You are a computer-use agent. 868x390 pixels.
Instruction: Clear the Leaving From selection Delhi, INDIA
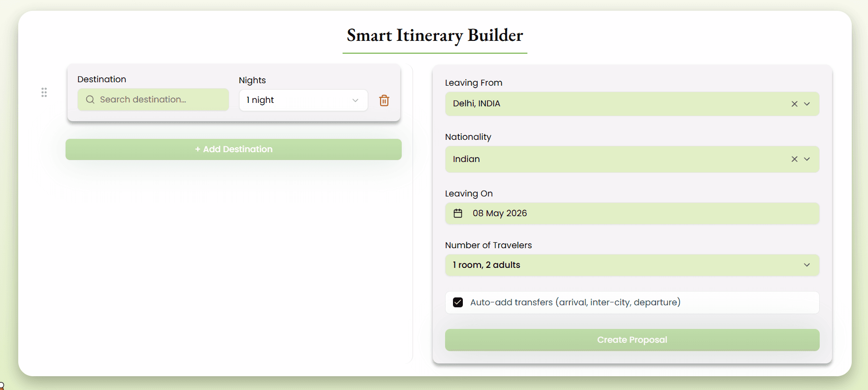(x=795, y=104)
